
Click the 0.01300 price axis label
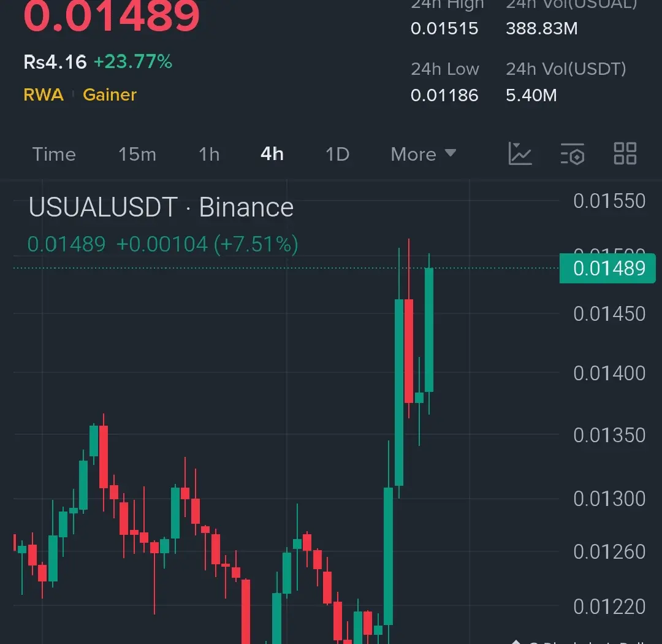pos(609,499)
